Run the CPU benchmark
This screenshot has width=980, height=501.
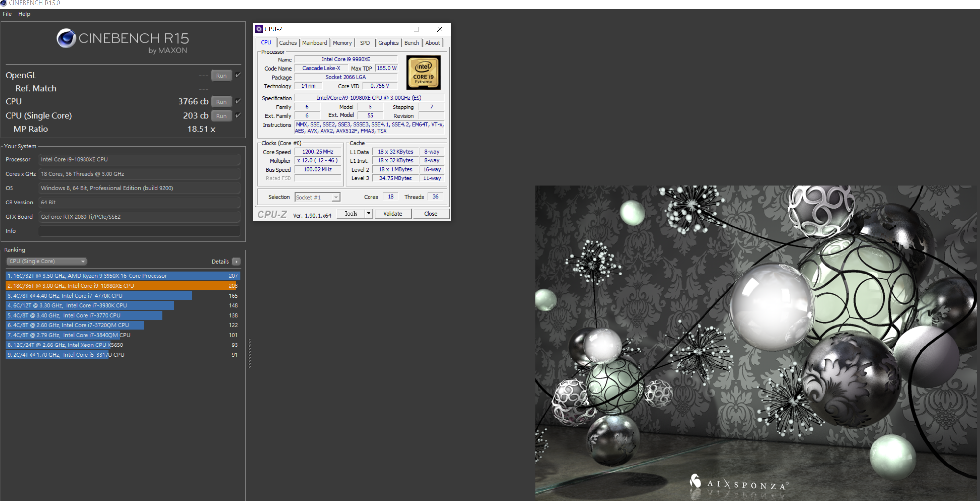click(x=222, y=102)
